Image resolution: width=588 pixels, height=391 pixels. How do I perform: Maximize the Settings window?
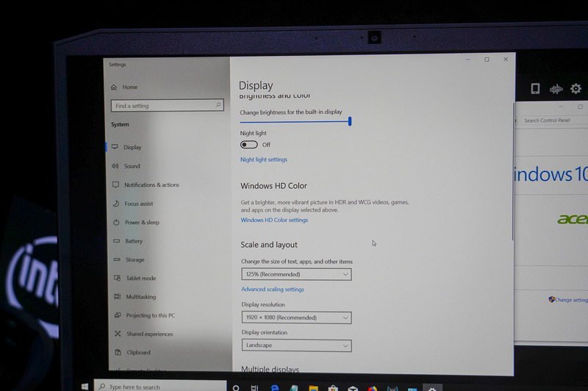tap(487, 60)
